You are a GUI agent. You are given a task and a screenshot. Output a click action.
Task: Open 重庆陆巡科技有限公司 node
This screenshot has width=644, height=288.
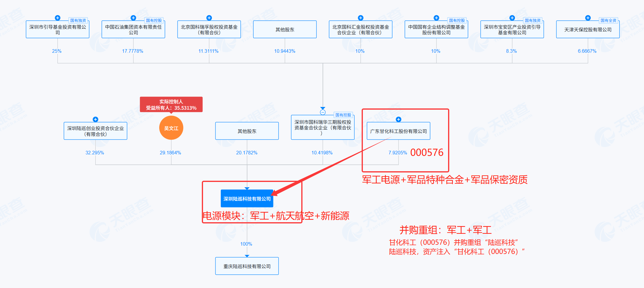247,266
